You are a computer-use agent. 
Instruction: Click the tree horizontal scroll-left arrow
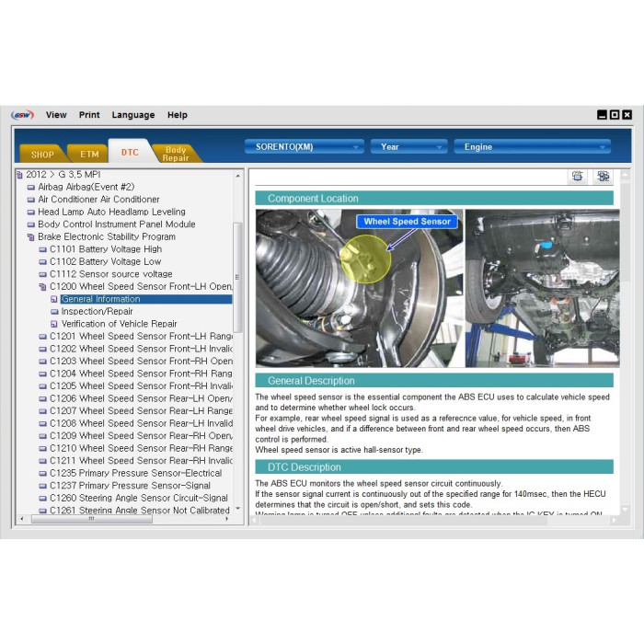coord(22,519)
